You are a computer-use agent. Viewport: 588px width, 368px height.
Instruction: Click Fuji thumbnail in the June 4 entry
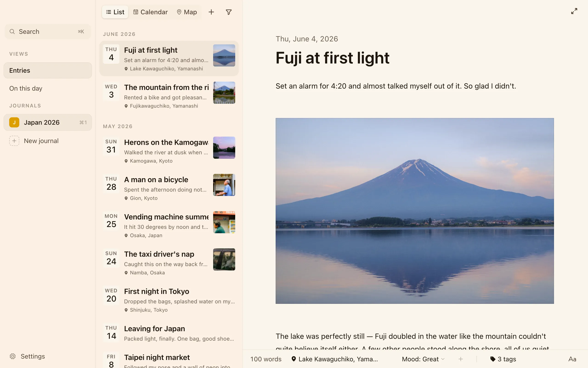(x=224, y=55)
